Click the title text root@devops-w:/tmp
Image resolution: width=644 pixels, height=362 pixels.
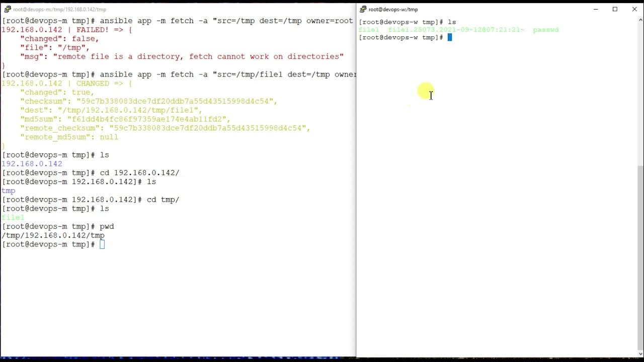coord(393,9)
